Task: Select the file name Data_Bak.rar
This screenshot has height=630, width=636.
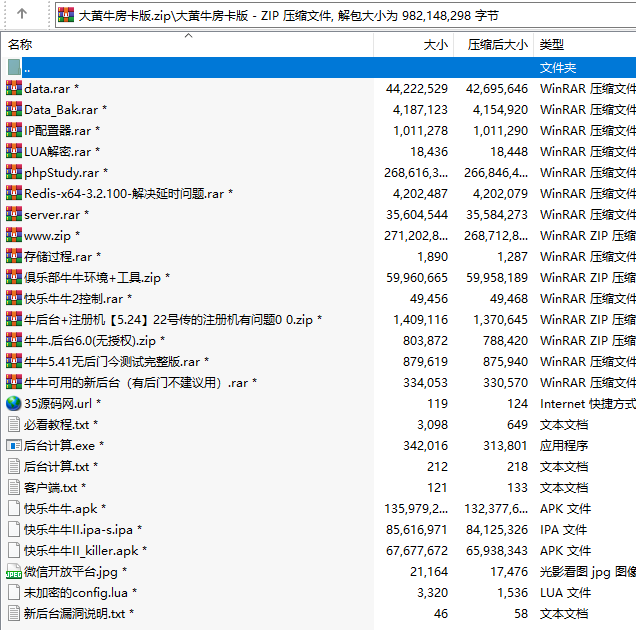Action: point(61,110)
